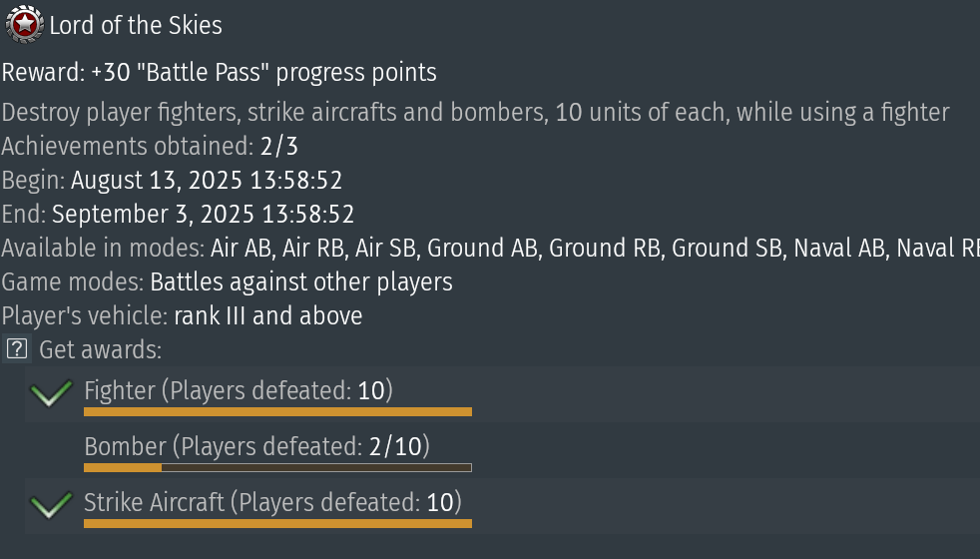Select the Lord of the Skies title

[136, 26]
